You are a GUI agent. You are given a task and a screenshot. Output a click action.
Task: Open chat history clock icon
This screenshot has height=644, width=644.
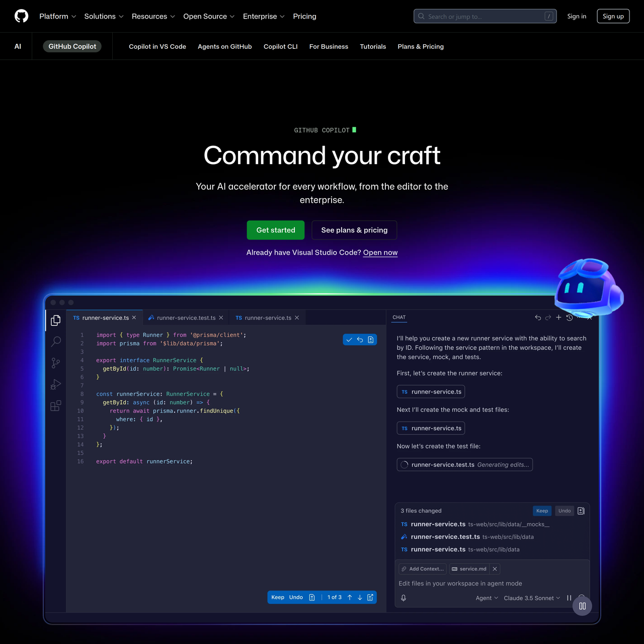click(x=570, y=317)
